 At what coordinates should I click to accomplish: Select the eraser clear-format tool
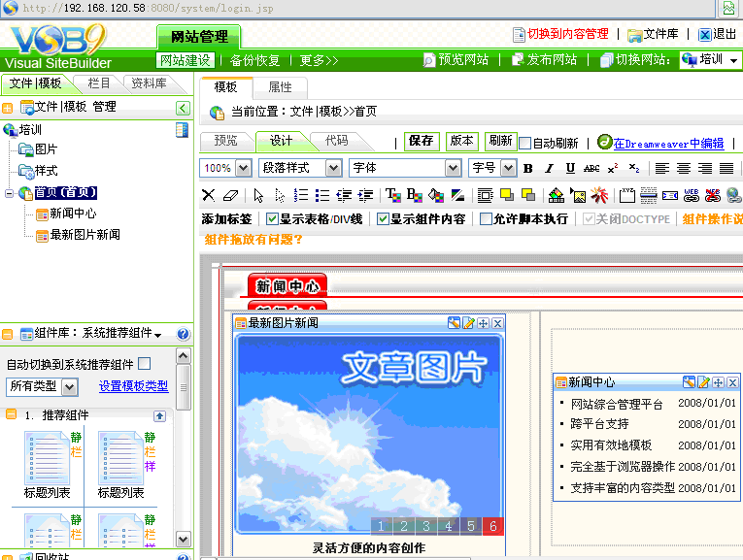tap(230, 195)
